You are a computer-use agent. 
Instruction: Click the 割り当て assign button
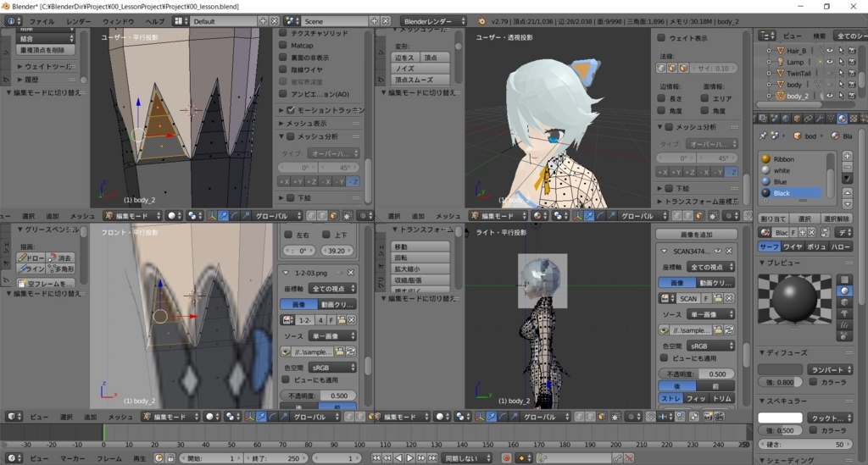773,219
